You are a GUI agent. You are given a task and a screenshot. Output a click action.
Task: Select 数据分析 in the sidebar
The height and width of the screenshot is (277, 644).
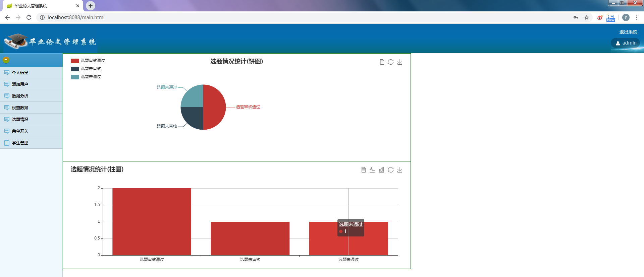[x=20, y=96]
